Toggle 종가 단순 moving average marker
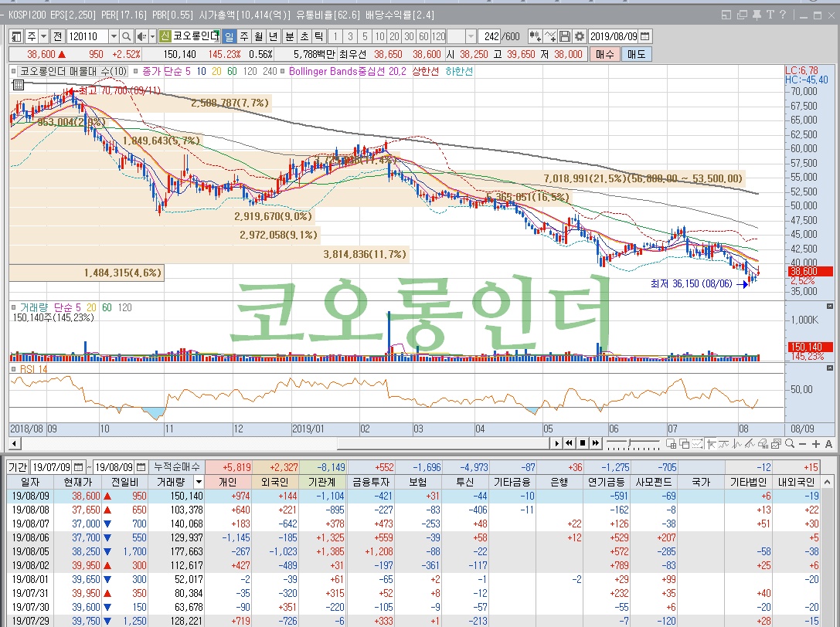This screenshot has height=627, width=840. pos(136,71)
